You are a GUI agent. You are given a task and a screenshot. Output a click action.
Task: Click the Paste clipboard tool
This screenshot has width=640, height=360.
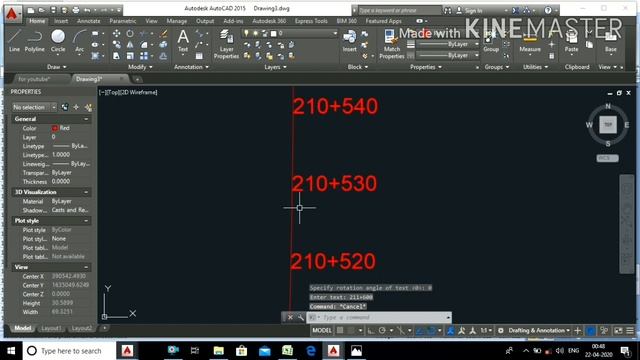571,42
